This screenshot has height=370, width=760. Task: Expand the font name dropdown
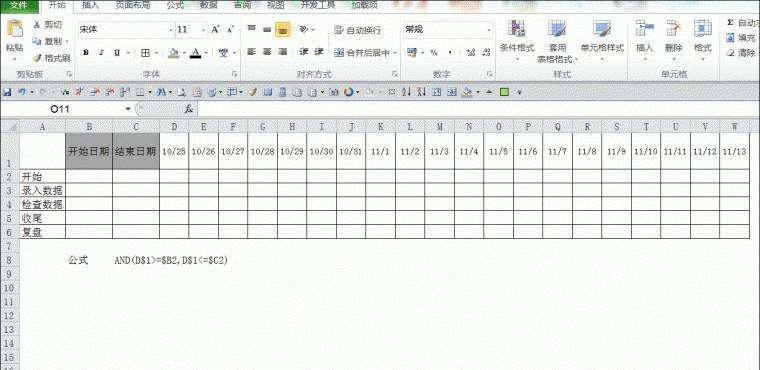click(x=171, y=30)
